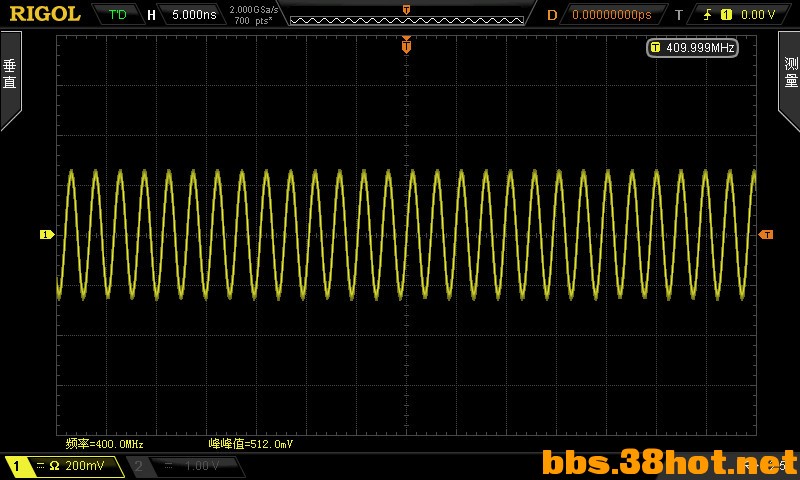
Task: Select the yellow channel 1 ground marker
Action: [47, 235]
